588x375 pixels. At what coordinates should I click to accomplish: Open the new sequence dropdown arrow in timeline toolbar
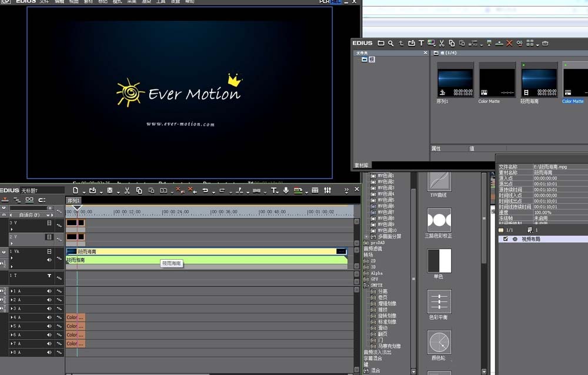tap(82, 191)
